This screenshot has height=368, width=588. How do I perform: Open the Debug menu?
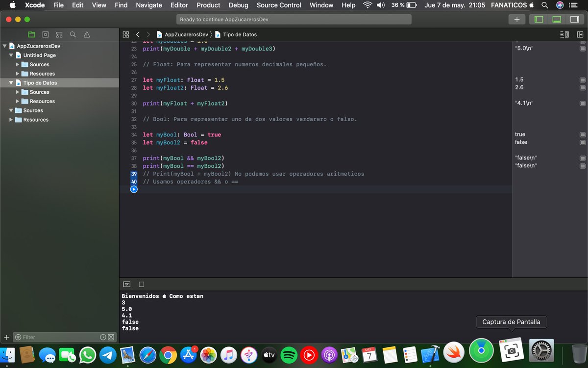pyautogui.click(x=238, y=5)
